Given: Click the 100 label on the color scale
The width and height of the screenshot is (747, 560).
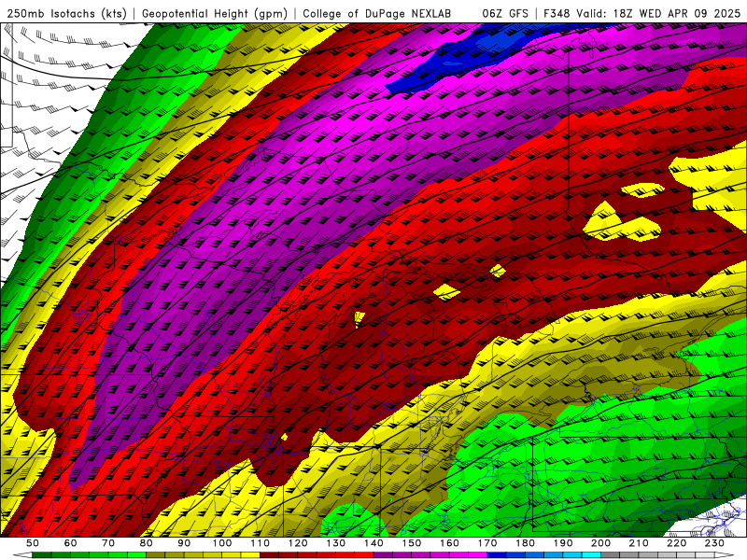Looking at the screenshot, I should click(222, 543).
